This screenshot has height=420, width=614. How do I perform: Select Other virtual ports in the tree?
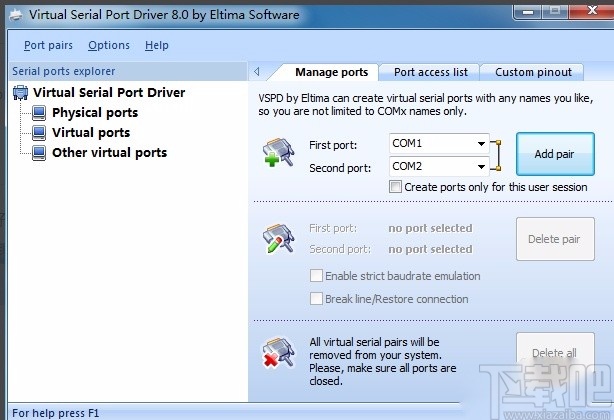click(110, 153)
